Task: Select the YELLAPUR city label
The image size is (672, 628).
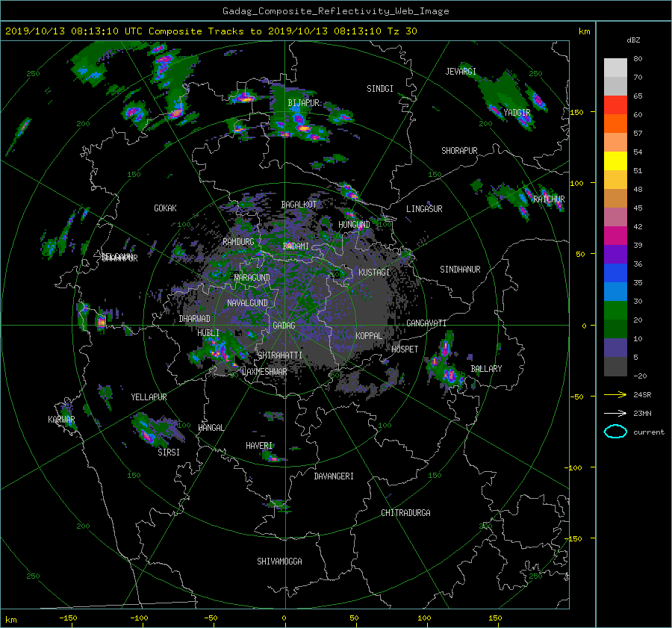Action: (149, 397)
